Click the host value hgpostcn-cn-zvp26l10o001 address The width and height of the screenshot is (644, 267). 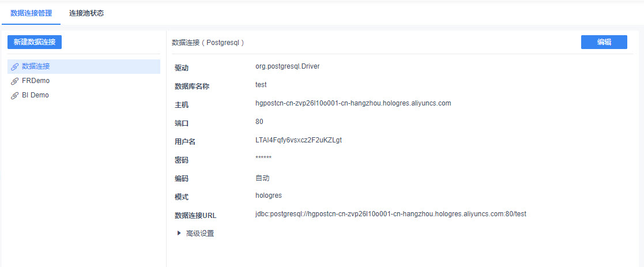353,103
